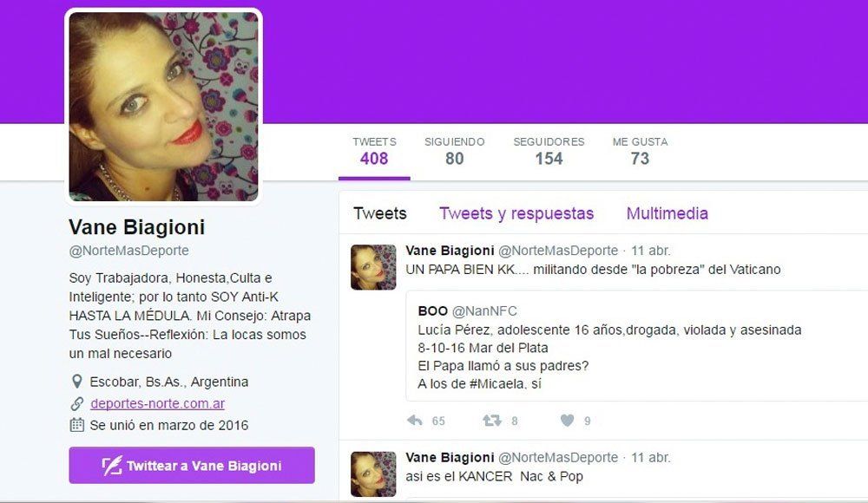Switch to Tweets y respuestas tab
This screenshot has width=868, height=503.
(516, 213)
